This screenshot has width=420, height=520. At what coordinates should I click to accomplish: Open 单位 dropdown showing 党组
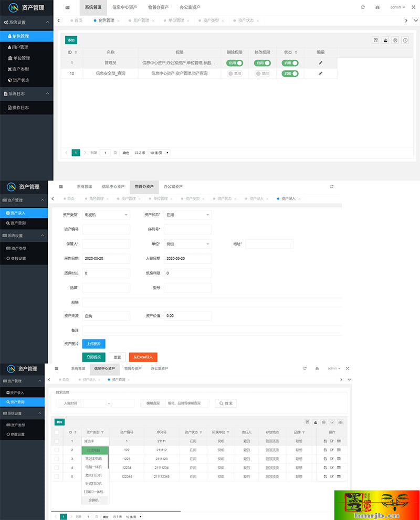(x=187, y=244)
